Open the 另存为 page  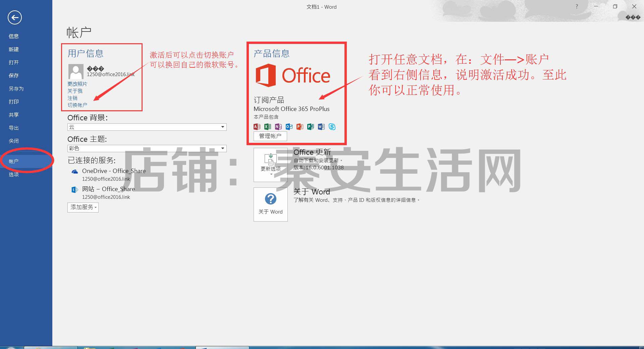pyautogui.click(x=16, y=89)
